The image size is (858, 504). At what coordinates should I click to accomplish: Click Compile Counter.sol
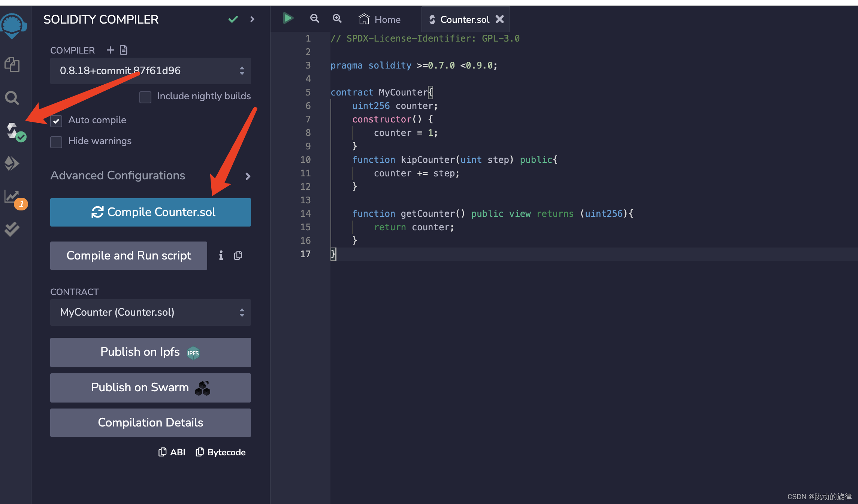coord(150,212)
